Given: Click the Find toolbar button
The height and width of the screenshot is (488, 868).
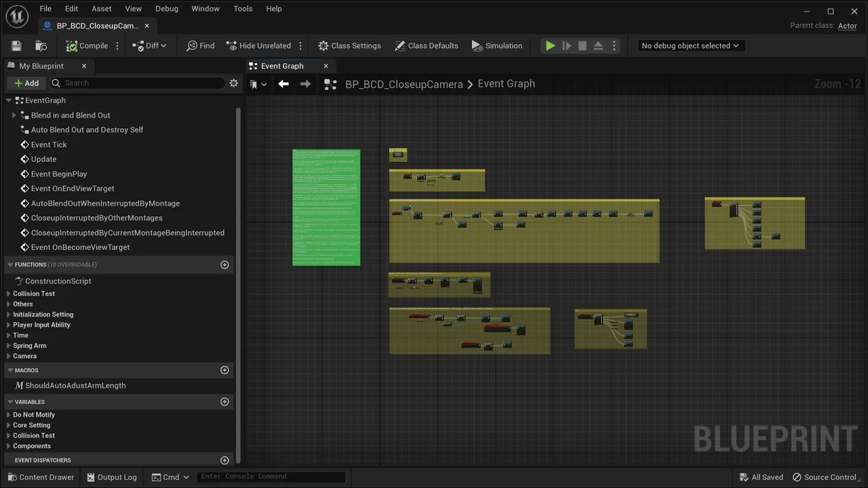Looking at the screenshot, I should (201, 46).
